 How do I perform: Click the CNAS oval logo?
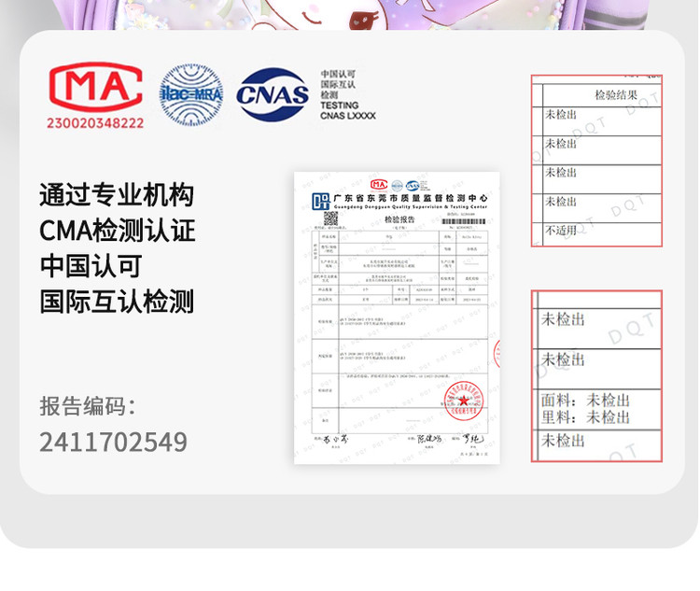(272, 94)
